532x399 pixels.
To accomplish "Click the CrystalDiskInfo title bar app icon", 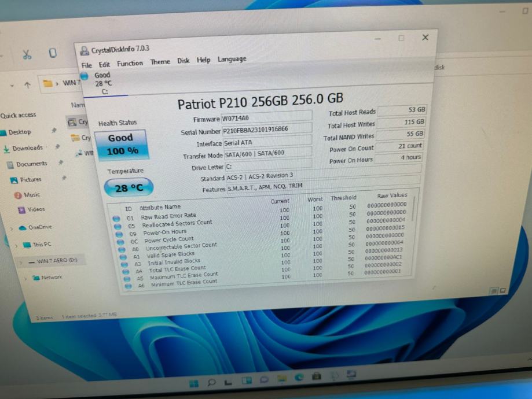I will pyautogui.click(x=84, y=51).
